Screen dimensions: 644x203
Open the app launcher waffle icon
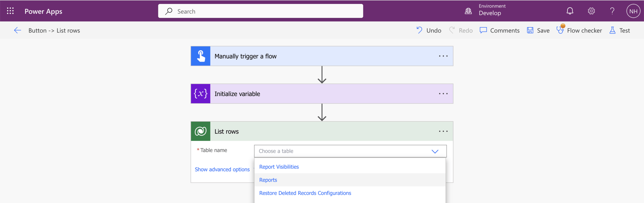10,11
